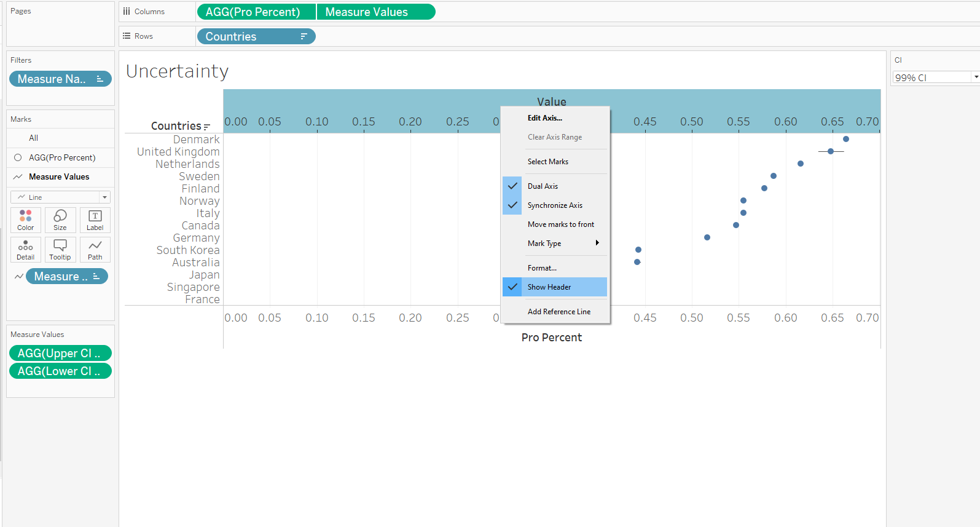Select Add Reference Line menu entry

click(559, 312)
